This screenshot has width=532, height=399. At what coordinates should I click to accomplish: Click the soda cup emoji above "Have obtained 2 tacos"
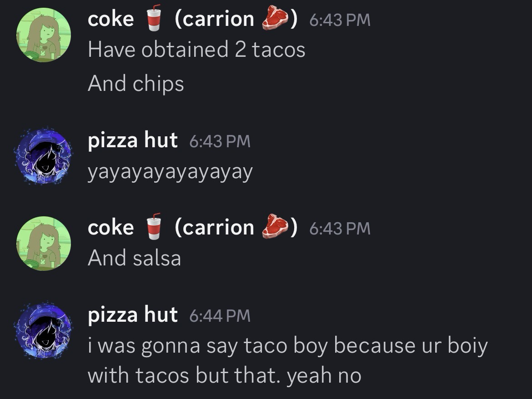click(155, 18)
